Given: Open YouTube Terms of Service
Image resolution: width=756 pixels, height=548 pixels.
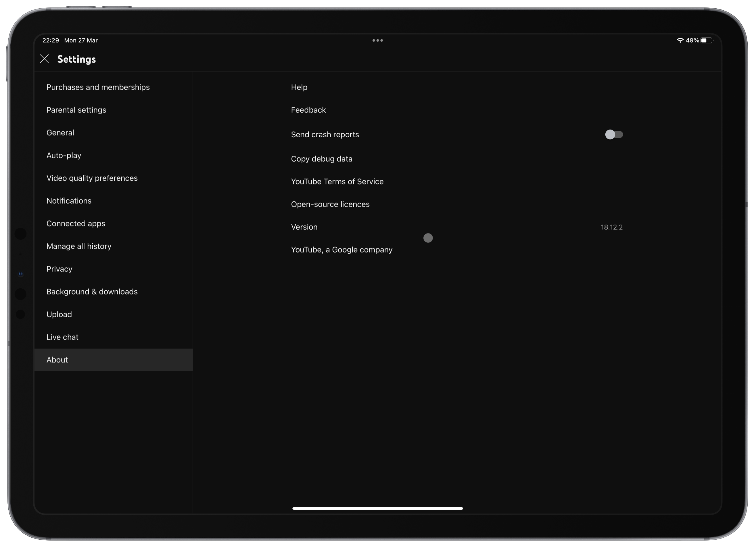Looking at the screenshot, I should tap(337, 182).
